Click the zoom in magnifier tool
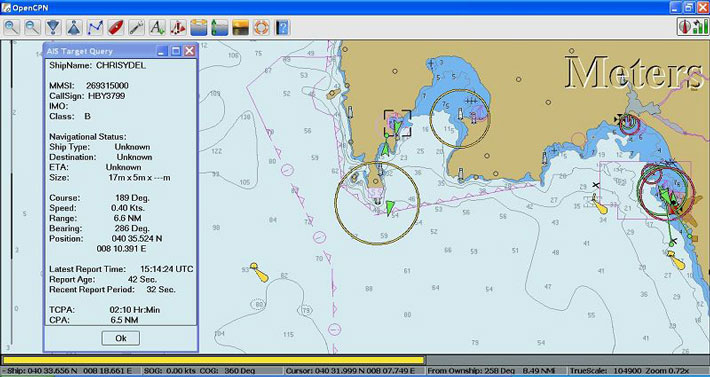The height and width of the screenshot is (377, 710). click(x=11, y=28)
